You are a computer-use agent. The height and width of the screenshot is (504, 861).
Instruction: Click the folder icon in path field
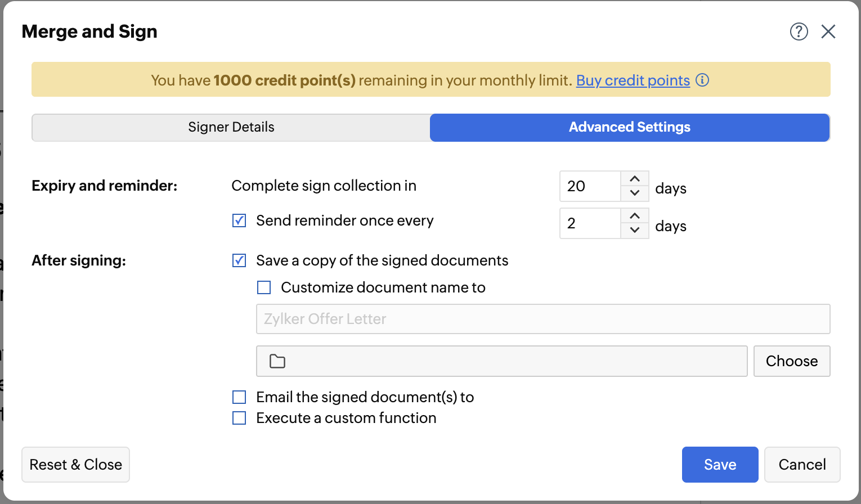point(277,361)
